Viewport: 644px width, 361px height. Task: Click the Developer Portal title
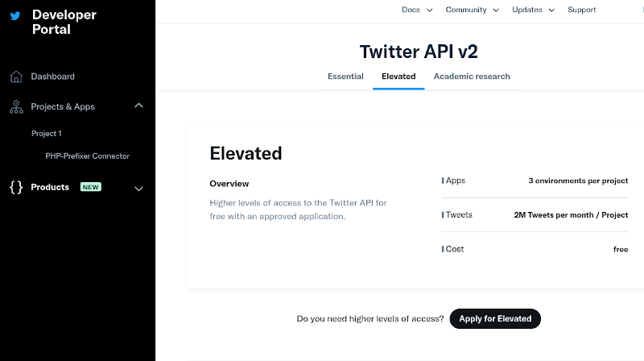[64, 23]
